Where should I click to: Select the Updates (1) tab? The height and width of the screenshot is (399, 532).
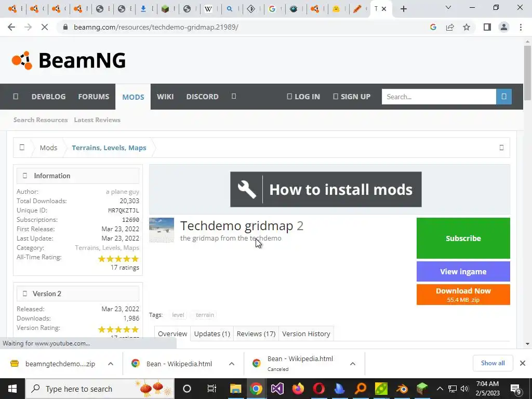pyautogui.click(x=212, y=334)
